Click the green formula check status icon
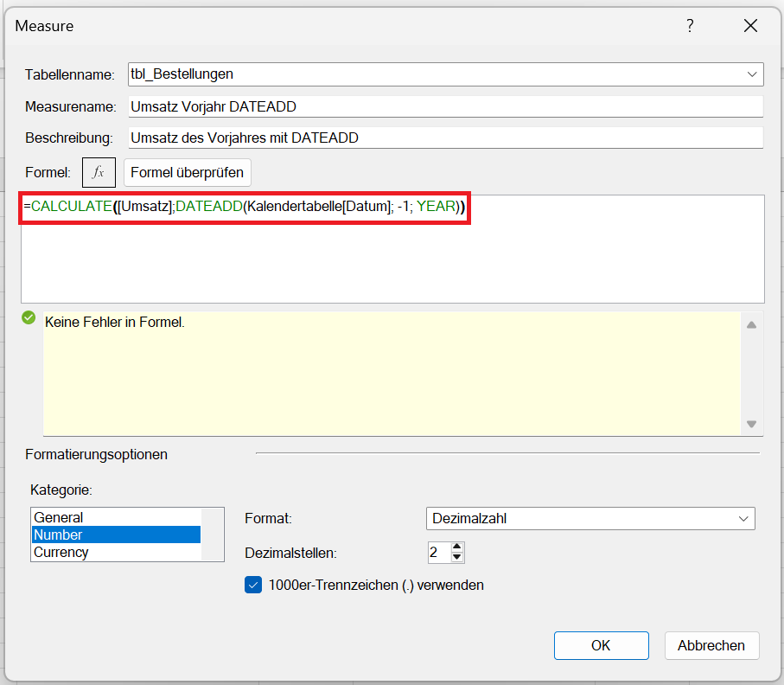Viewport: 784px width, 685px height. (29, 318)
